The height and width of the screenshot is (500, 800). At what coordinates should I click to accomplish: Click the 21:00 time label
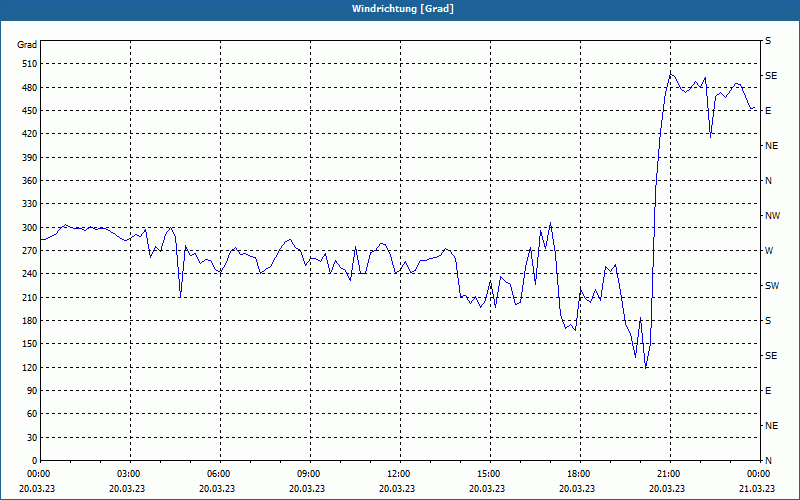668,474
